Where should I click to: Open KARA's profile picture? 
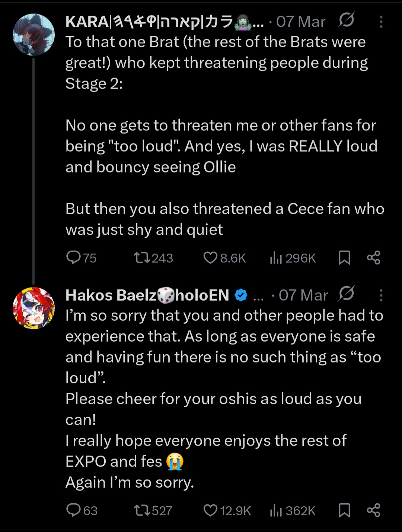(x=33, y=35)
